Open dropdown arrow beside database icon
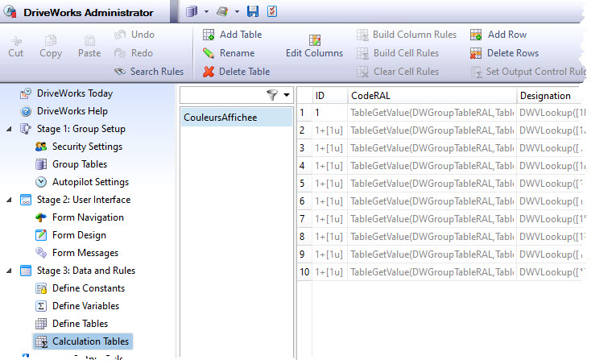591x364 pixels. [x=206, y=12]
